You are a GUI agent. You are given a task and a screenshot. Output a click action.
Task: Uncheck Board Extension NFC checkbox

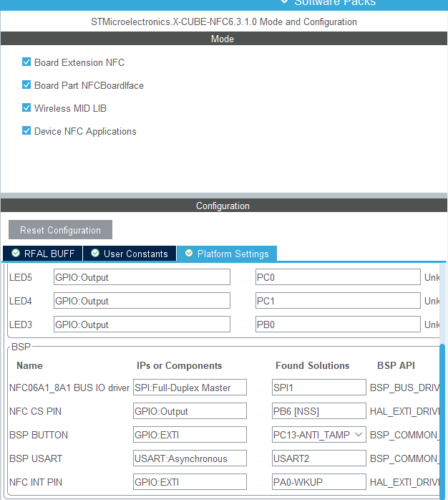click(x=26, y=62)
